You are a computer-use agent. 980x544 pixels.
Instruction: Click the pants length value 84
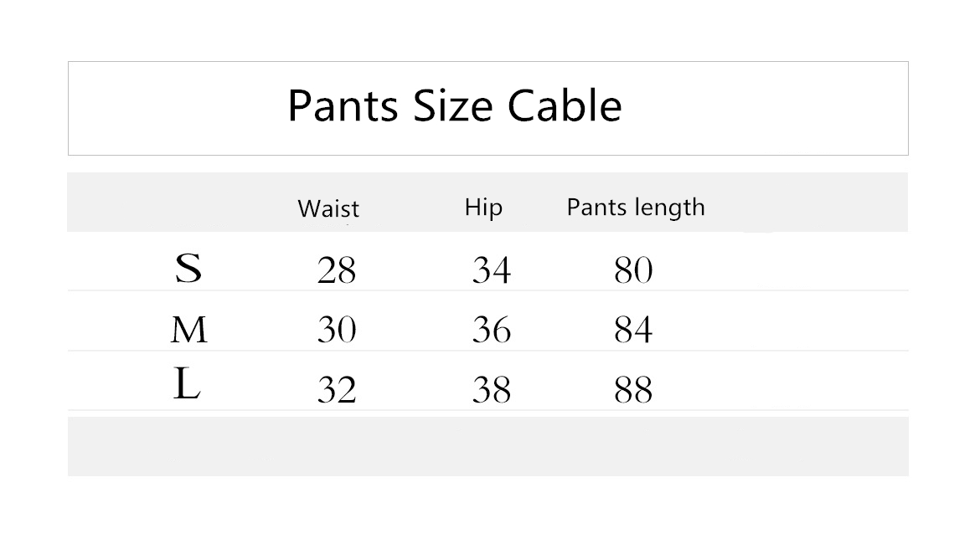[x=633, y=331]
